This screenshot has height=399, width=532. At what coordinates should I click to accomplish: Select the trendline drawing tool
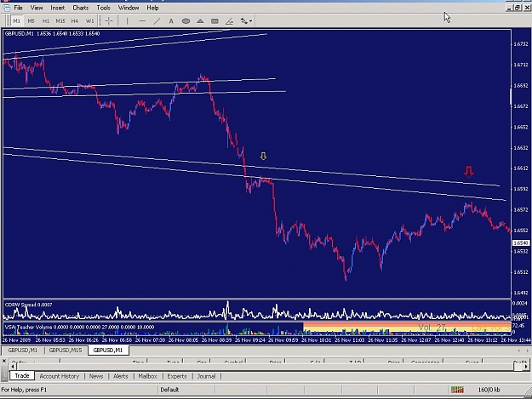pyautogui.click(x=157, y=21)
